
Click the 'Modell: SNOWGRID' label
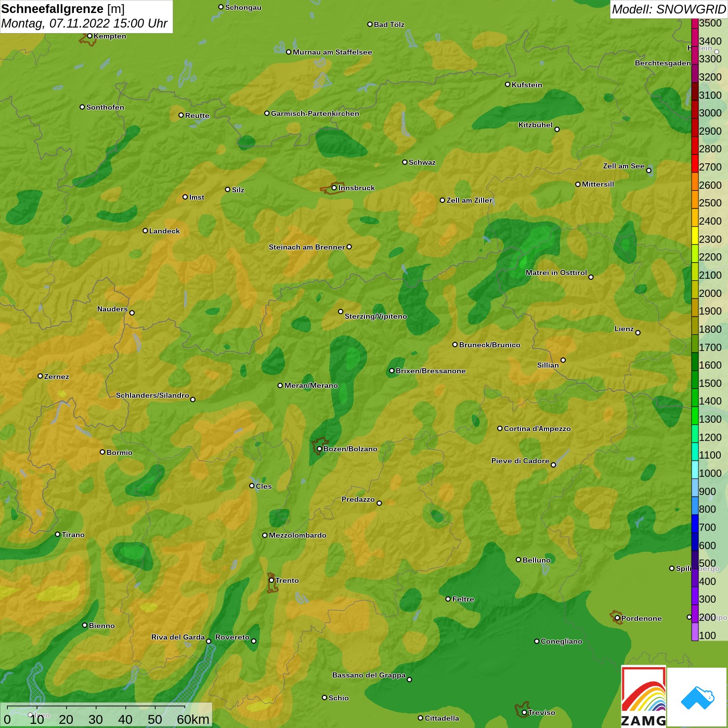coord(669,9)
